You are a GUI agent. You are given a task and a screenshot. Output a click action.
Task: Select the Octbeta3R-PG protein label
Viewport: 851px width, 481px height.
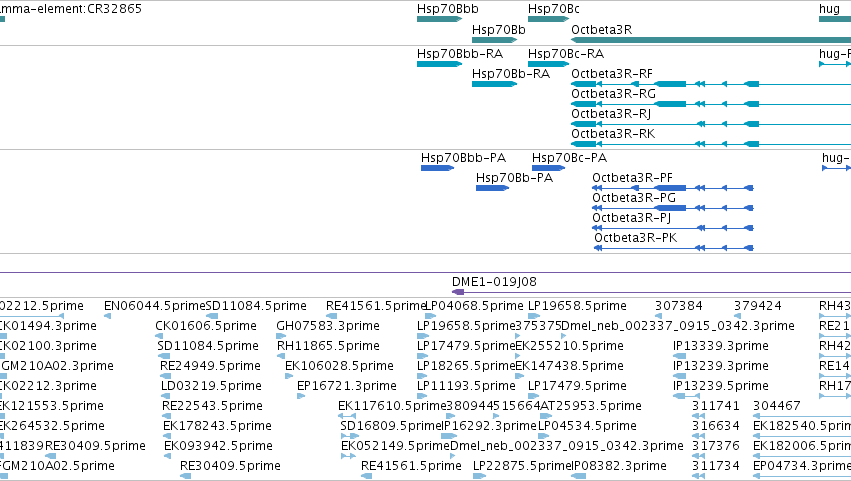[x=634, y=199]
